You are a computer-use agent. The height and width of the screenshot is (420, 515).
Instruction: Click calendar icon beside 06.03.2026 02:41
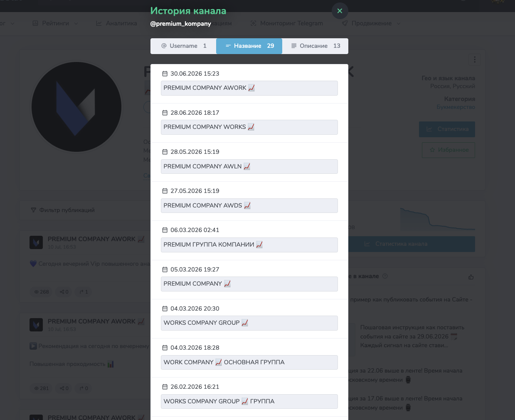(x=165, y=230)
